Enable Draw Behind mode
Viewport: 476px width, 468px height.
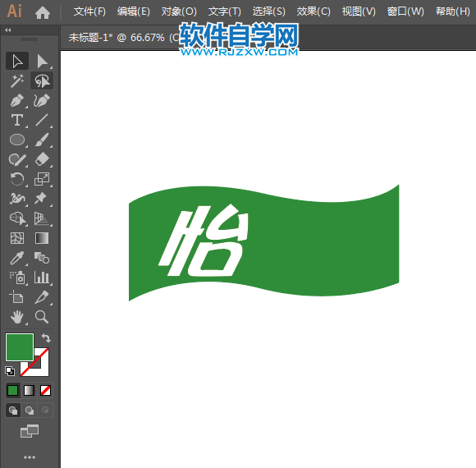pos(30,411)
